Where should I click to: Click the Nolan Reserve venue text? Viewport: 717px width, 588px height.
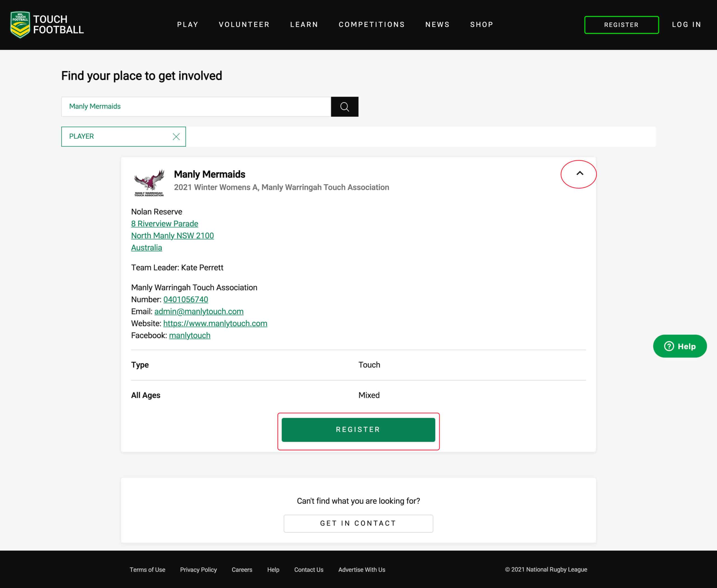click(157, 212)
